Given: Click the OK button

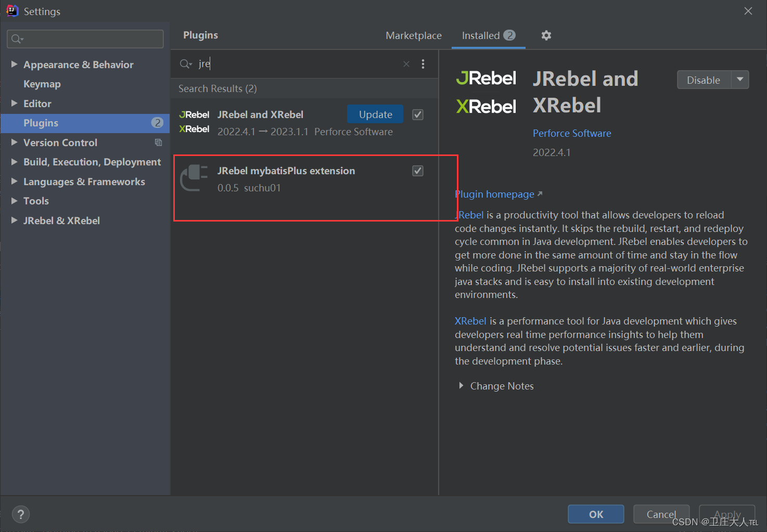Looking at the screenshot, I should pyautogui.click(x=596, y=514).
